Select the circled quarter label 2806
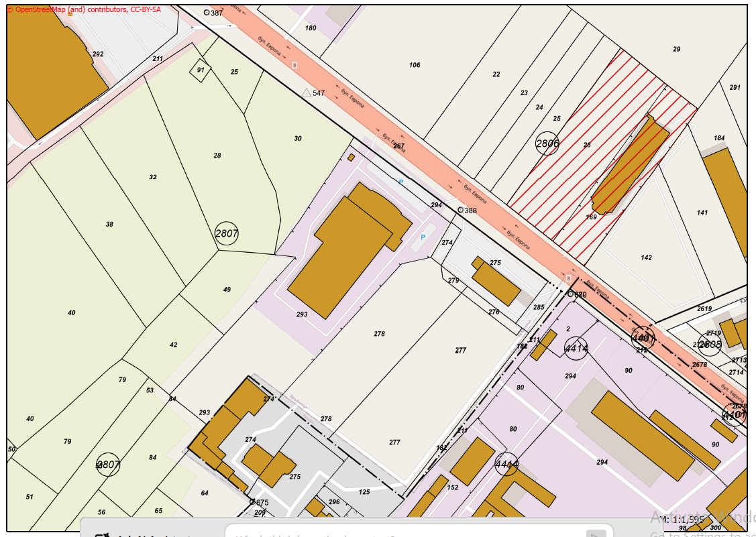756x537 pixels. [547, 143]
